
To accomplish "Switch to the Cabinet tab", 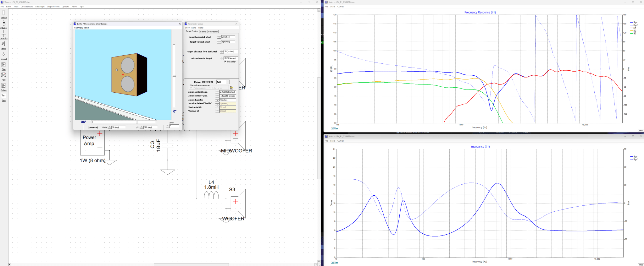I will click(203, 32).
